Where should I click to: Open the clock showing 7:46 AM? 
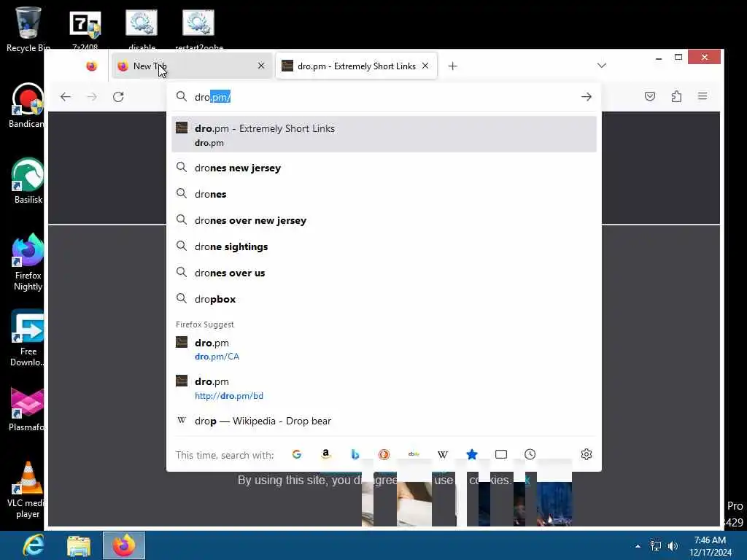(711, 546)
